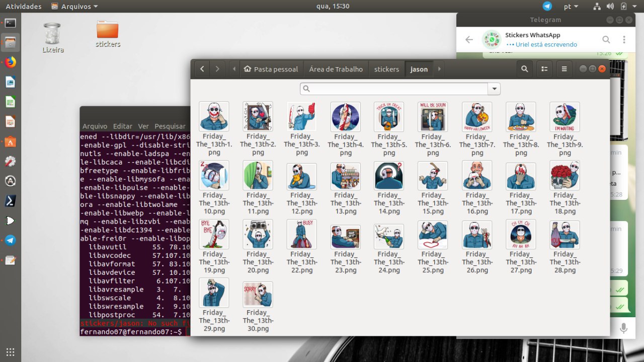644x362 pixels.
Task: Open LibreOffice Writer from the dock
Action: click(11, 82)
